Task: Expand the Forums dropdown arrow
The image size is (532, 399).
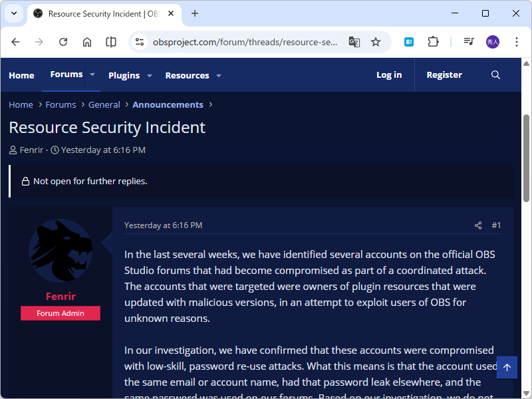Action: [x=92, y=74]
